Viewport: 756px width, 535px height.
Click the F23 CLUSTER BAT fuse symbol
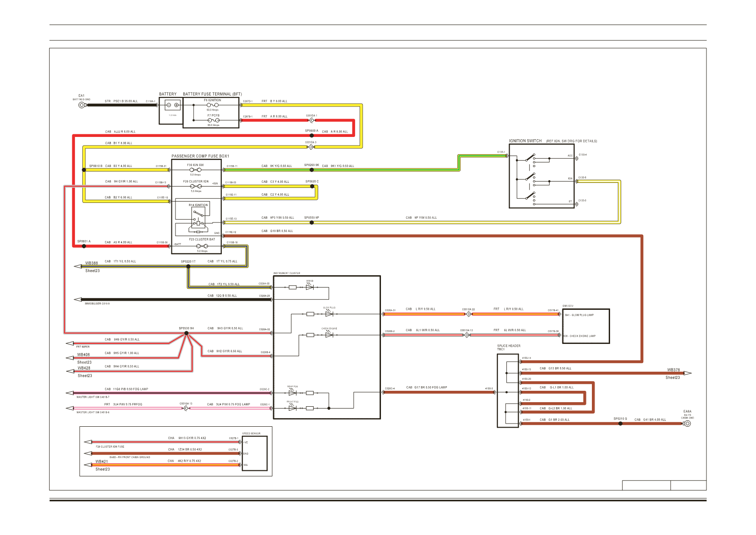pos(202,246)
